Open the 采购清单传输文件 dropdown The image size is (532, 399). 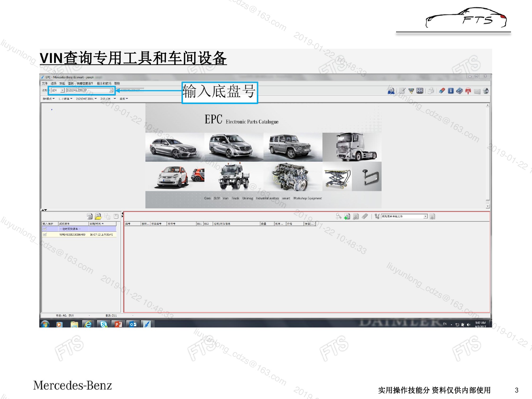(404, 216)
